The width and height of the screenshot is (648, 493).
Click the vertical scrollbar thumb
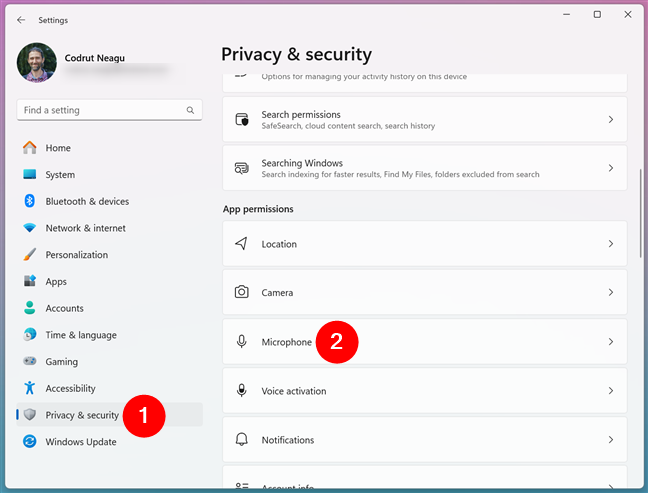click(641, 213)
